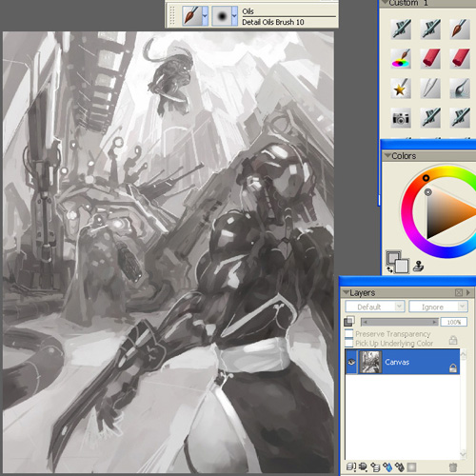Open the Default composite method dropdown
Screen dimensions: 476x476
(x=375, y=307)
